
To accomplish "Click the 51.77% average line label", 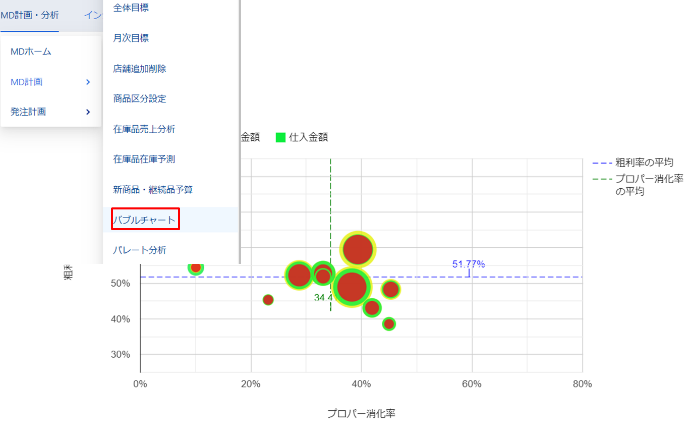I will pos(468,264).
